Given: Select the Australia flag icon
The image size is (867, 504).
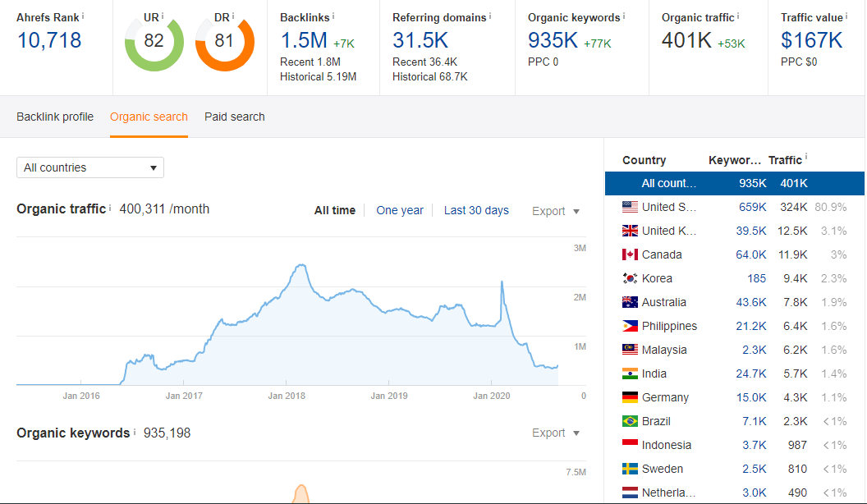Looking at the screenshot, I should [x=631, y=302].
